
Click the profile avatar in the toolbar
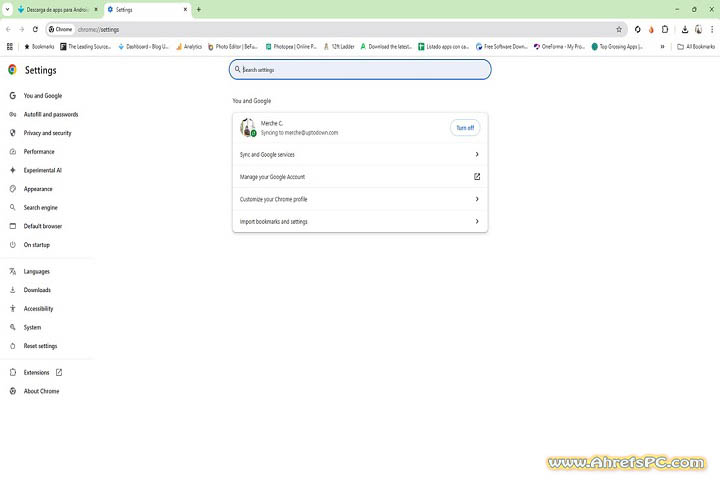698,29
